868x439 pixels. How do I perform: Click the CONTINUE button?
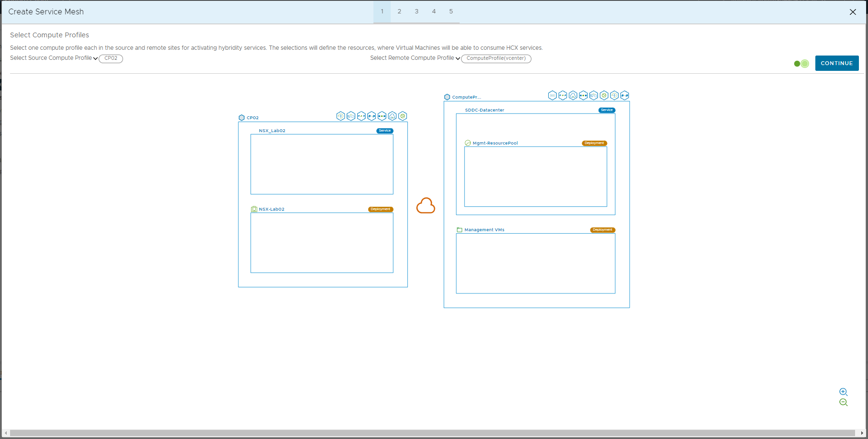pyautogui.click(x=837, y=63)
